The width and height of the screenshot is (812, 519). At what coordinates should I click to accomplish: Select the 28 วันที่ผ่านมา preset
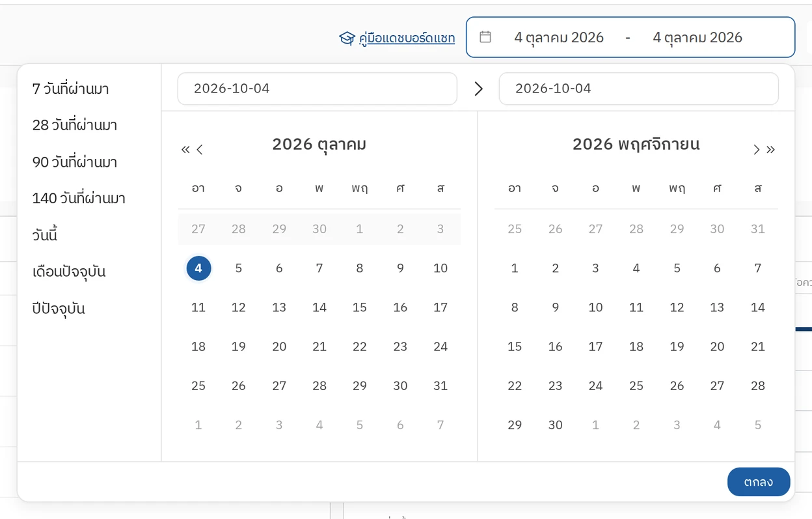75,125
